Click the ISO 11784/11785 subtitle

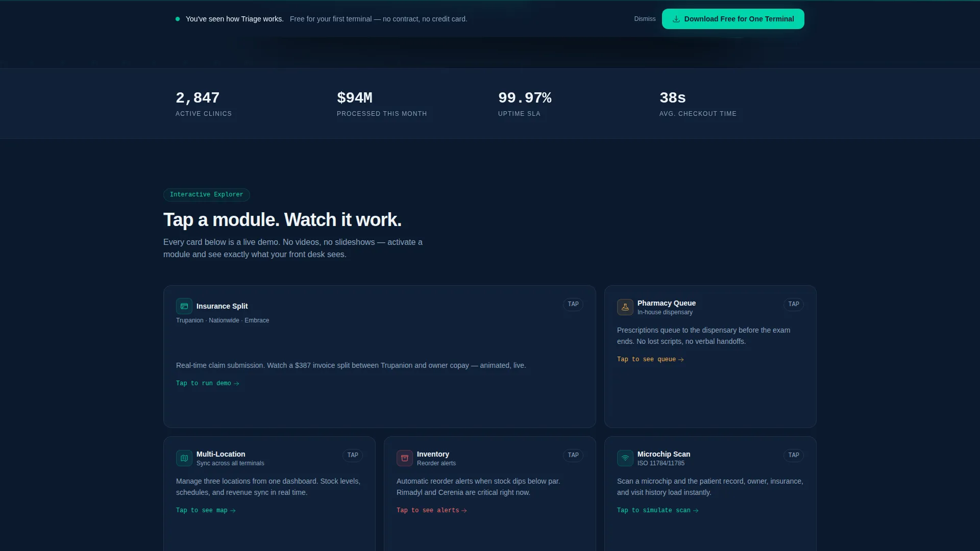click(x=661, y=463)
